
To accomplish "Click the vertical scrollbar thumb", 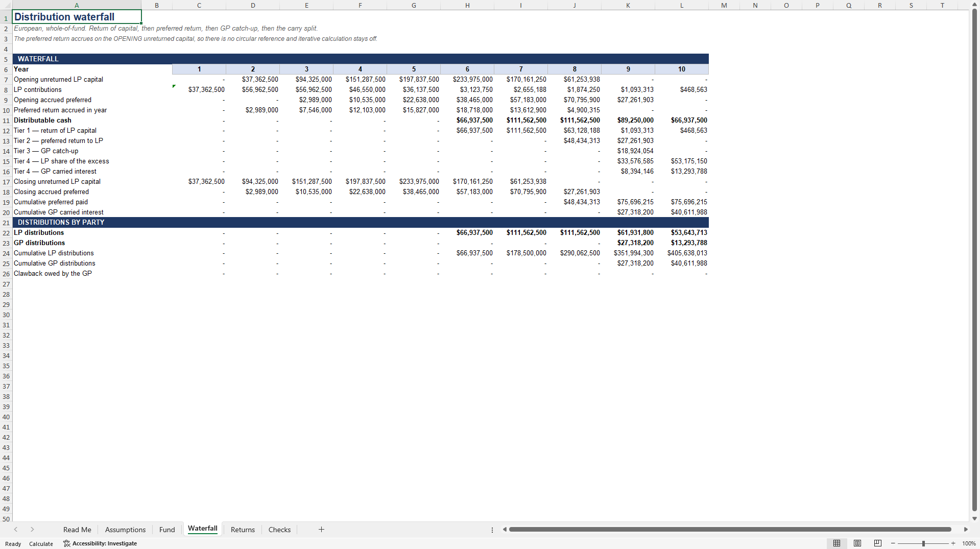I will click(x=974, y=260).
